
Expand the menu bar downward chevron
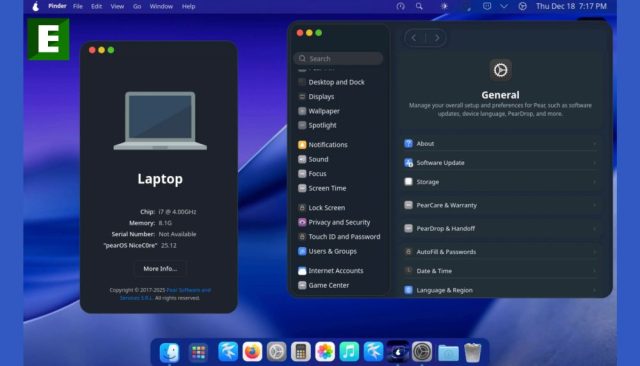[x=504, y=6]
